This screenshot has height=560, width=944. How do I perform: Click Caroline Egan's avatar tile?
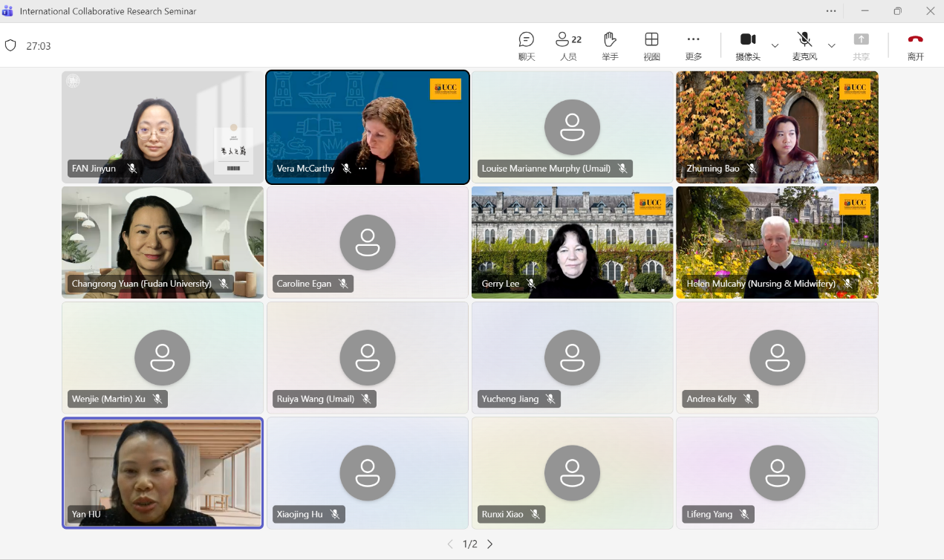coord(367,242)
